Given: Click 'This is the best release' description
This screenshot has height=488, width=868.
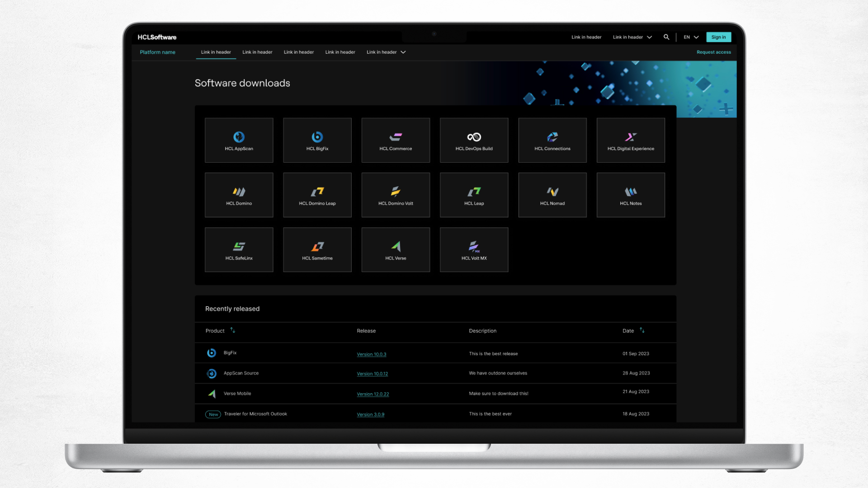Looking at the screenshot, I should tap(493, 354).
